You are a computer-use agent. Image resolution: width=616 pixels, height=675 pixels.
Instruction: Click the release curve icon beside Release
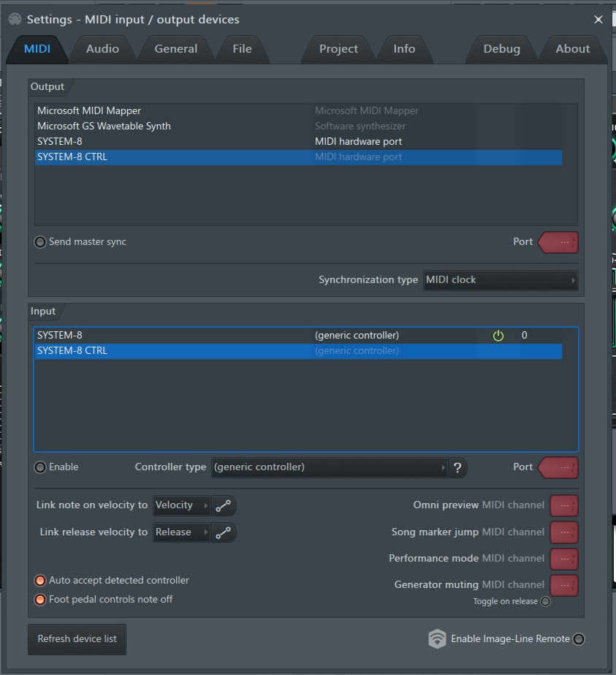click(x=224, y=532)
